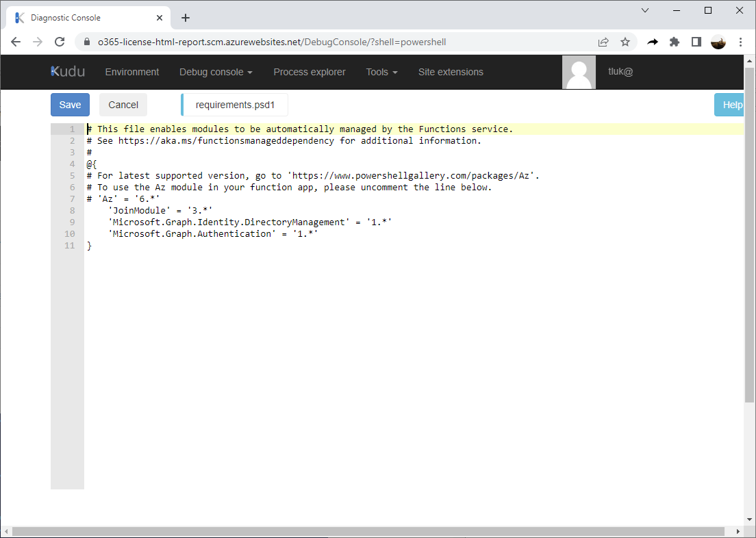This screenshot has height=538, width=756.
Task: Click the Microsoft.Graph.Authentication line
Action: [x=213, y=234]
